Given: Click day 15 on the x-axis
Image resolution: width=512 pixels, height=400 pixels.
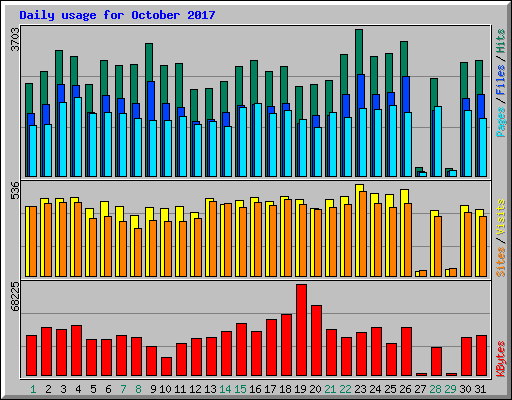Looking at the screenshot, I should pos(240,389).
